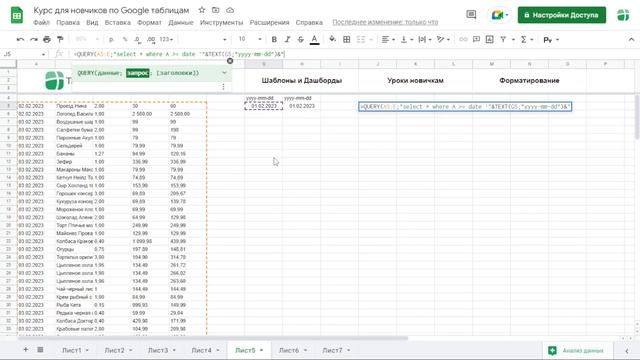Click the account avatar

pyautogui.click(x=623, y=15)
